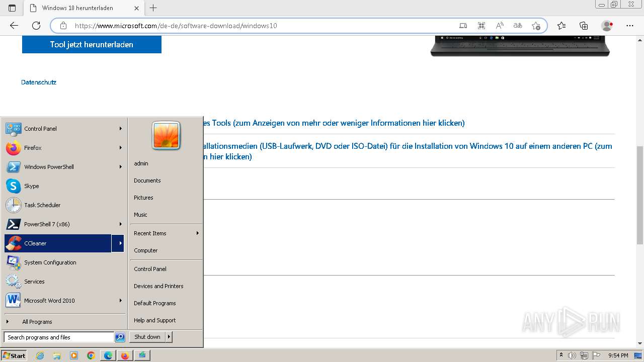Open Skype from the Start menu
The width and height of the screenshot is (644, 362).
(x=64, y=186)
